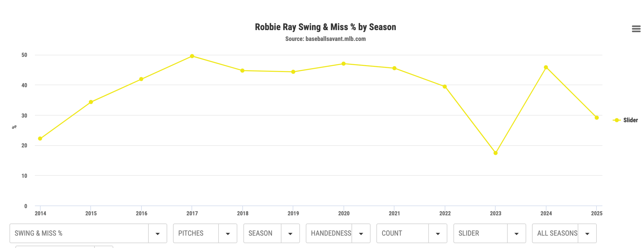Open the Season dropdown
644x248 pixels.
[x=271, y=233]
